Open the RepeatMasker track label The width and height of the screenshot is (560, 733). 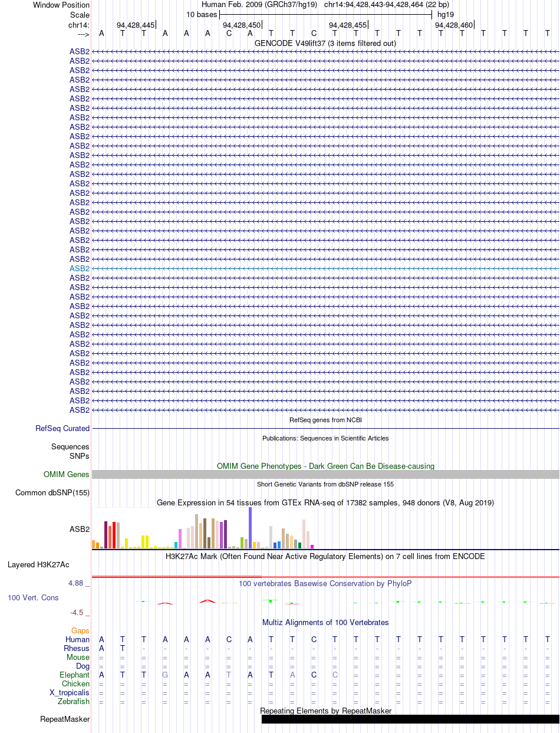(x=65, y=719)
